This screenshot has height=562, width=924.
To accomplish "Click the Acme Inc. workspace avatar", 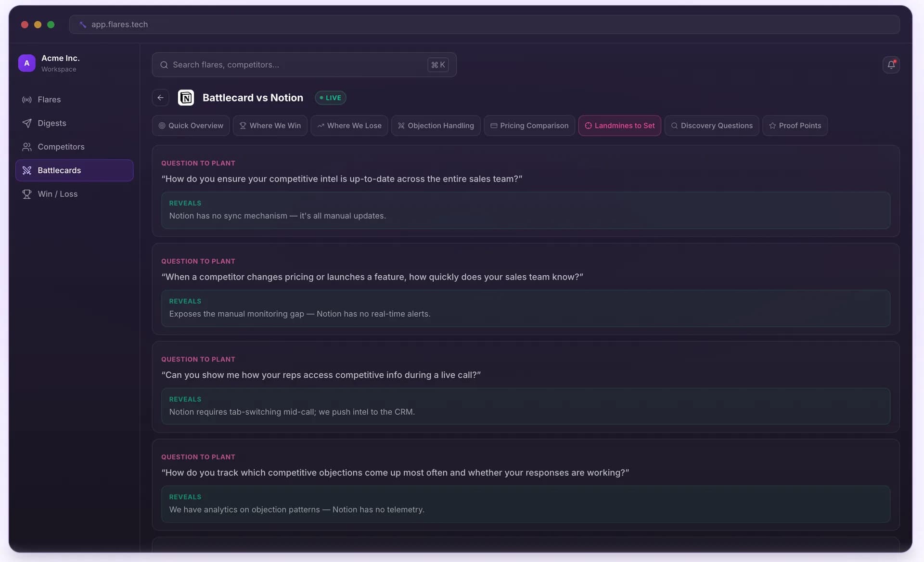I will [27, 63].
